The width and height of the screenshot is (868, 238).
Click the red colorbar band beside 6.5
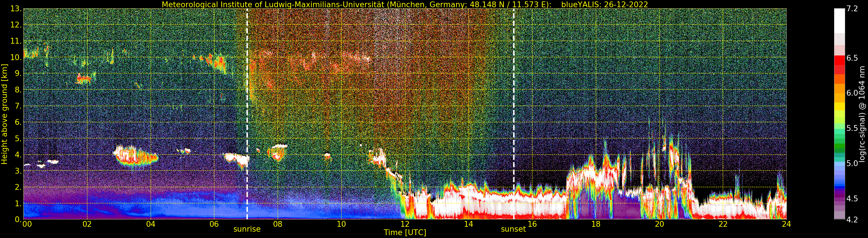pyautogui.click(x=839, y=60)
